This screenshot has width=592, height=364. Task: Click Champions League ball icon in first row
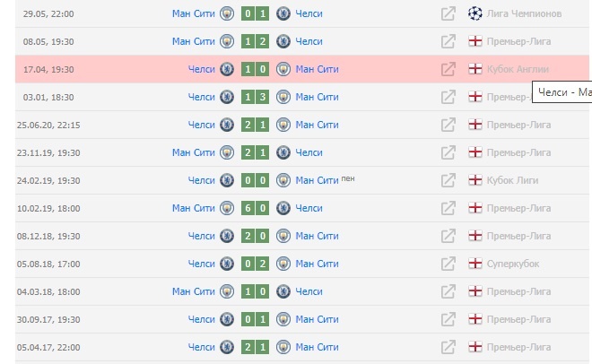pyautogui.click(x=475, y=13)
